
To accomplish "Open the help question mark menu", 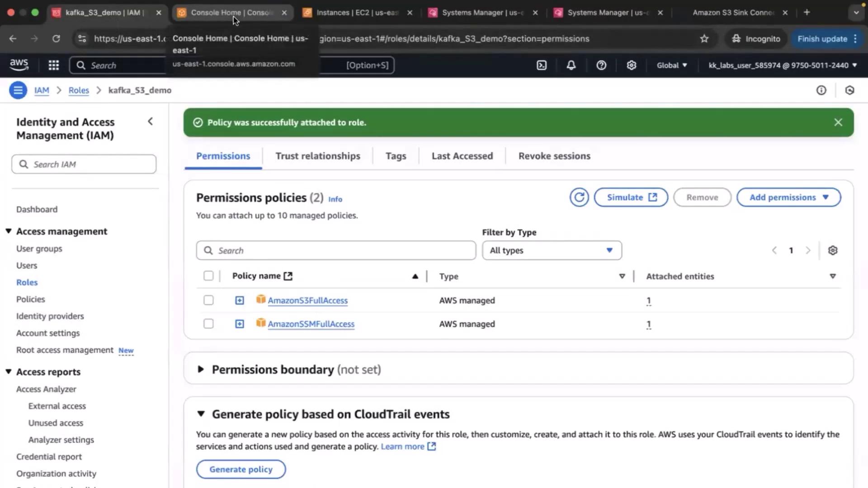I will point(601,65).
